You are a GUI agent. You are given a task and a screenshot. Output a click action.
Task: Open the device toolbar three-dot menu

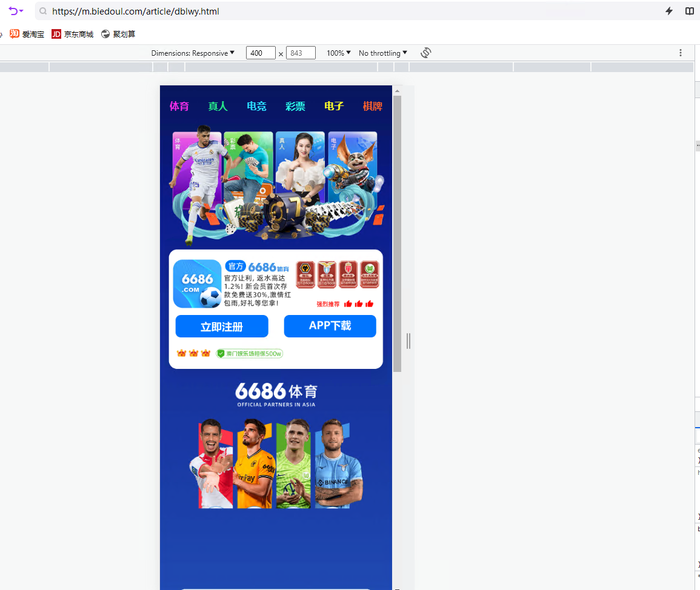click(x=681, y=53)
